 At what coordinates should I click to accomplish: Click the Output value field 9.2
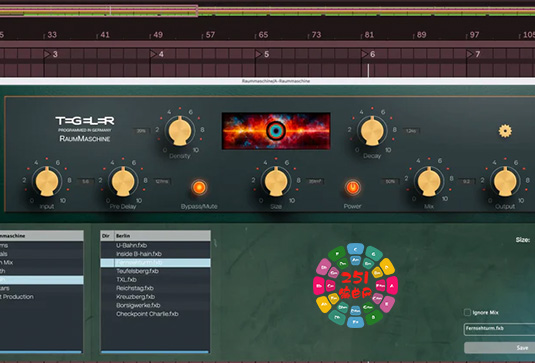(x=466, y=182)
